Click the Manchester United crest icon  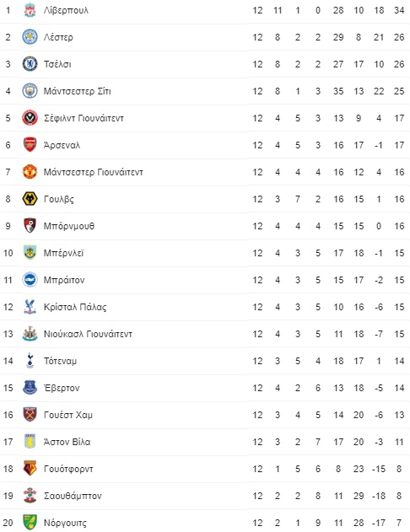(x=30, y=172)
